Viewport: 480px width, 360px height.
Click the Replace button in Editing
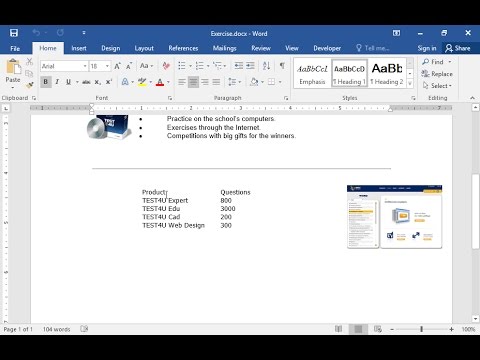pos(437,74)
